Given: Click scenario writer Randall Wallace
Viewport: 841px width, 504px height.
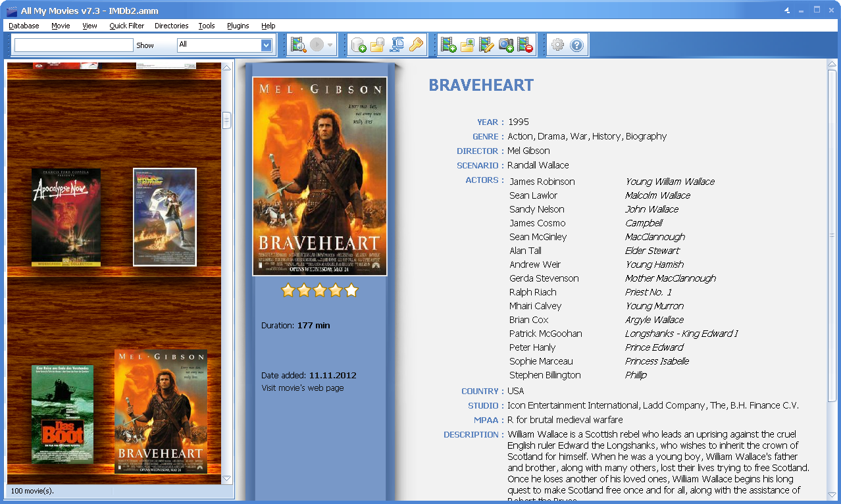Looking at the screenshot, I should pyautogui.click(x=538, y=165).
